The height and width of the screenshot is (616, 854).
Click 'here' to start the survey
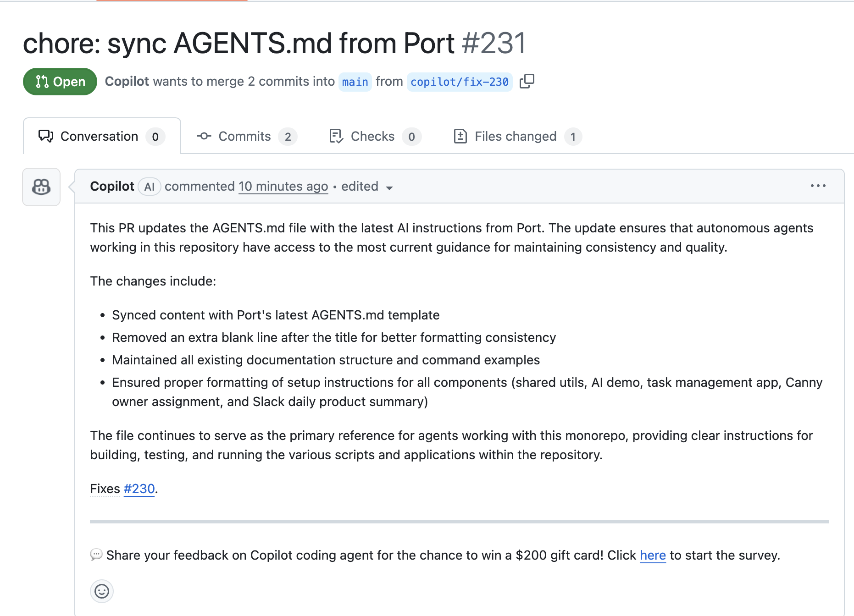pyautogui.click(x=652, y=555)
